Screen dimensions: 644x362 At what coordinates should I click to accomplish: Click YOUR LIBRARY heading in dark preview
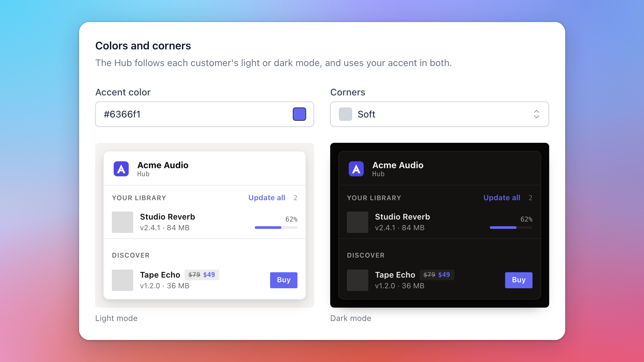tap(374, 198)
